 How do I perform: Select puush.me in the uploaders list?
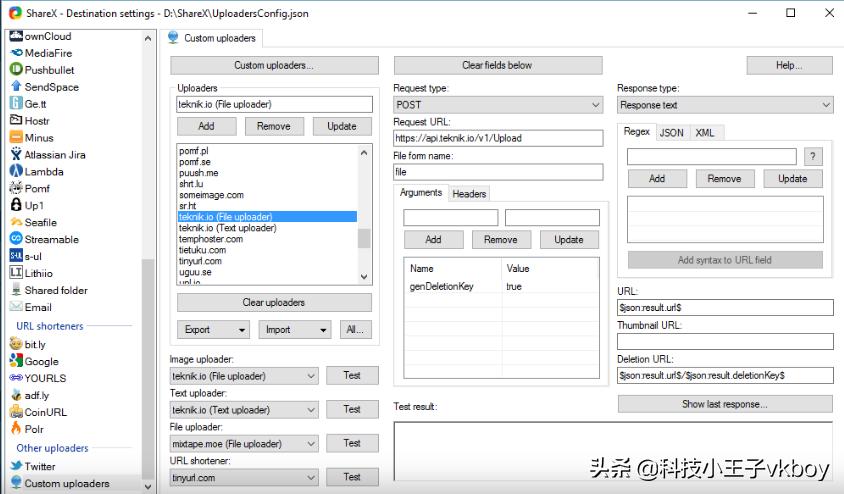pyautogui.click(x=267, y=173)
